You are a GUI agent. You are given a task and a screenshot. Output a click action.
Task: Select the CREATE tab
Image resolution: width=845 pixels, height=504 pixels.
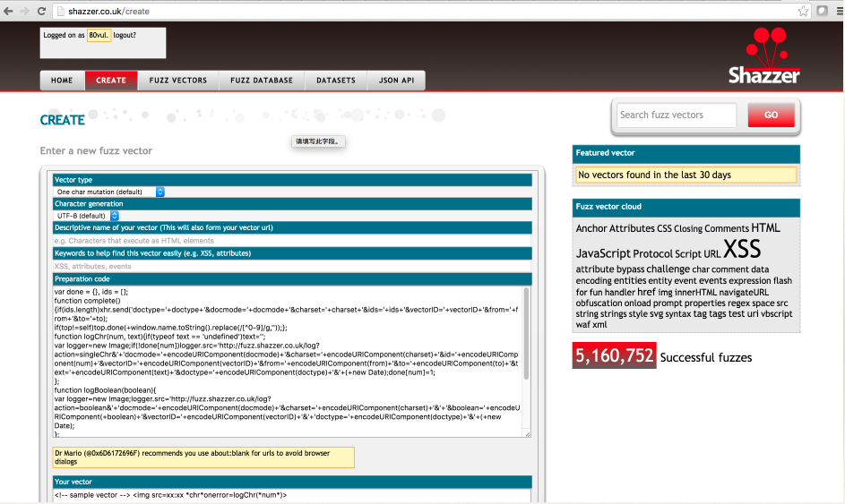[111, 81]
